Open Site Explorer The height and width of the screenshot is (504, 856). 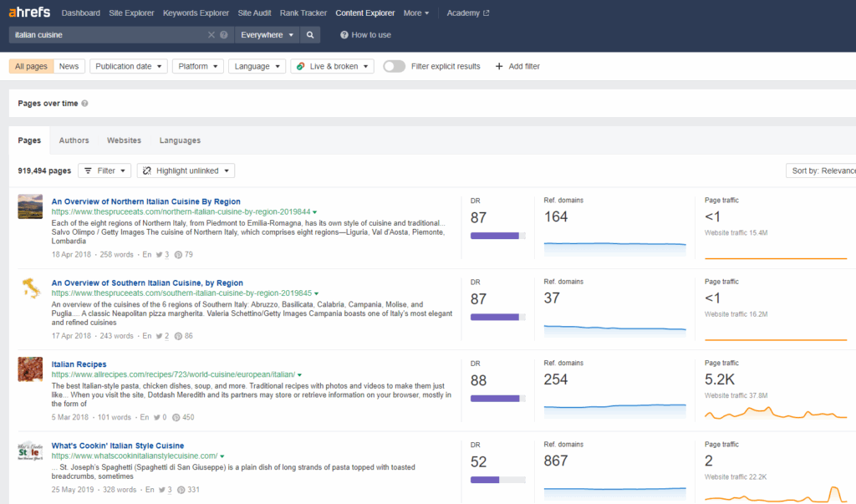click(131, 13)
